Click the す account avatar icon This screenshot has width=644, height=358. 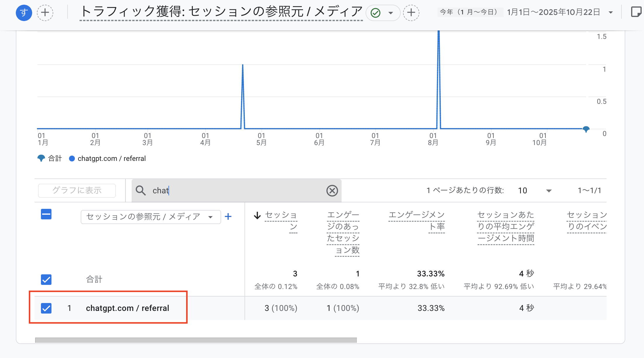pos(24,13)
